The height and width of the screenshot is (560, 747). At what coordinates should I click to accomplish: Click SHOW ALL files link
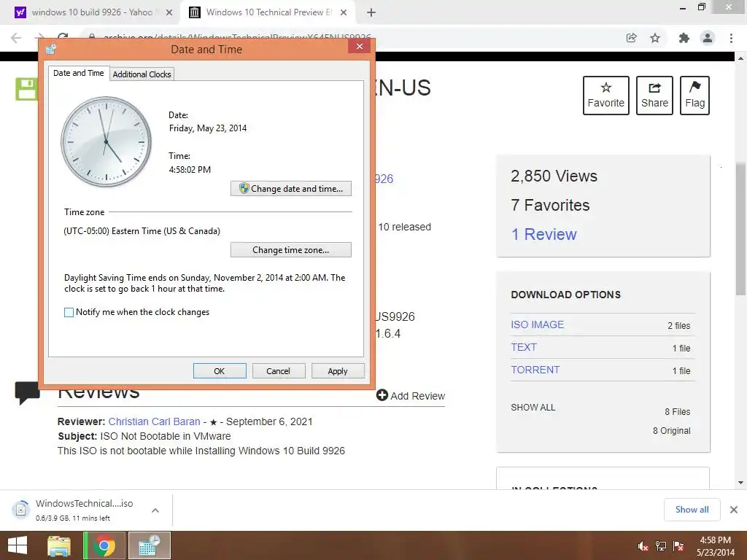[x=533, y=408]
